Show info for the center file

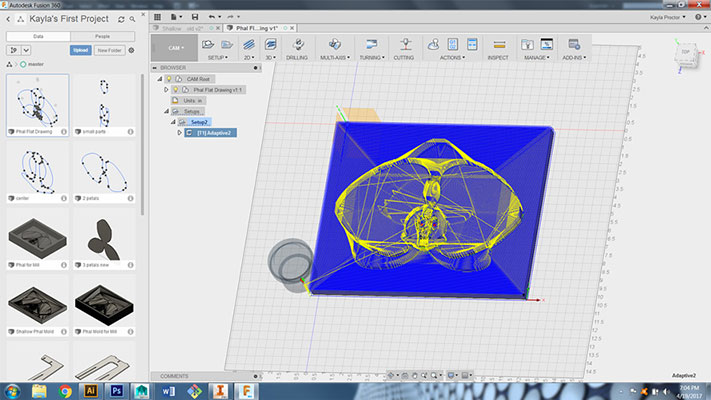64,198
